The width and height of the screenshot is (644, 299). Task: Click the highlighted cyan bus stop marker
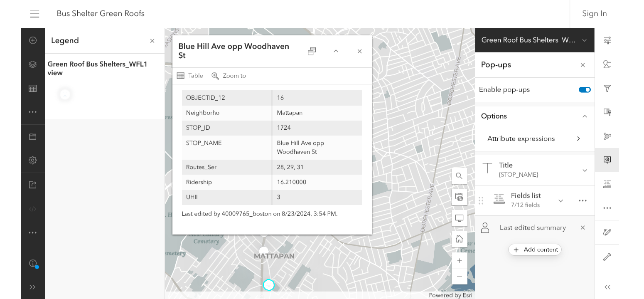[x=269, y=285]
